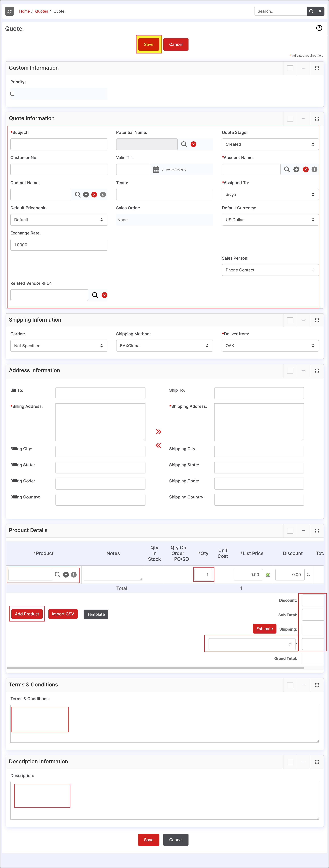Open the Shipping Method dropdown

click(x=164, y=346)
